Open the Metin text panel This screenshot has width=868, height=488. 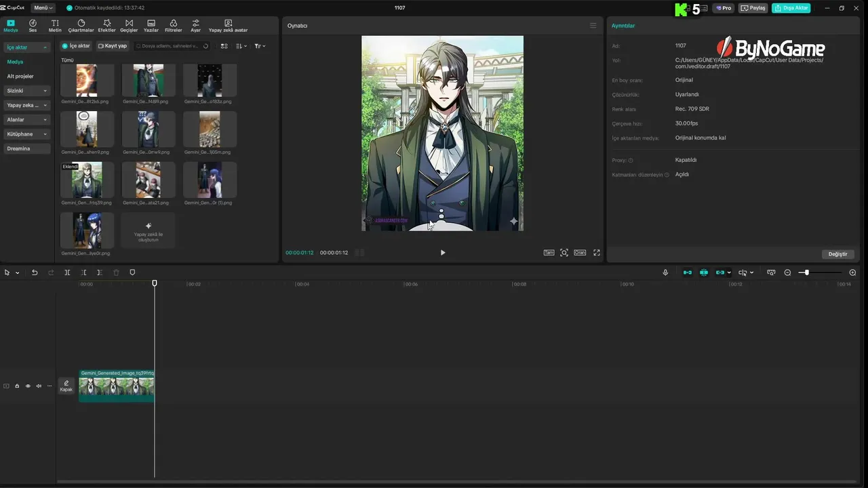(55, 26)
